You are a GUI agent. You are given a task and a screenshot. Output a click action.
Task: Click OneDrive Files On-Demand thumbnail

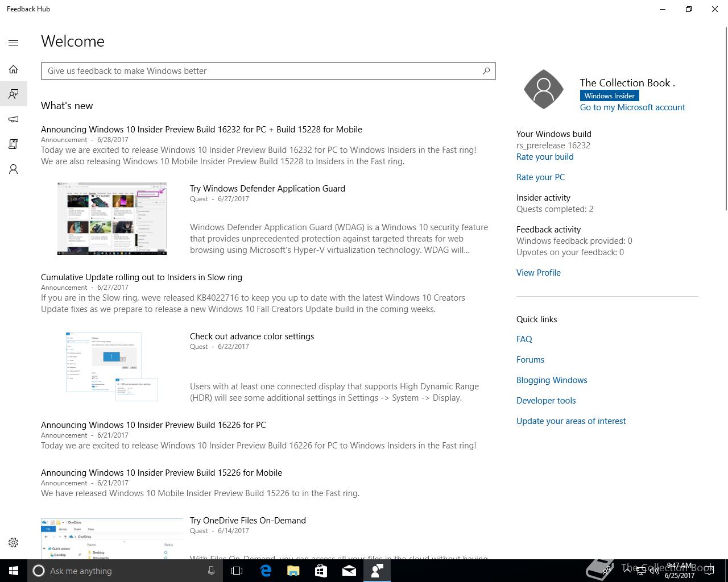pos(112,538)
